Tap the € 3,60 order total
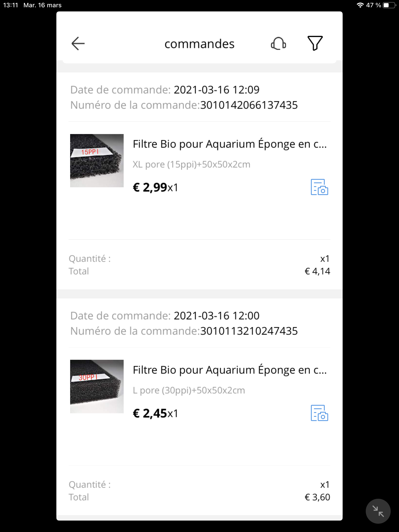The image size is (399, 532). pyautogui.click(x=317, y=497)
